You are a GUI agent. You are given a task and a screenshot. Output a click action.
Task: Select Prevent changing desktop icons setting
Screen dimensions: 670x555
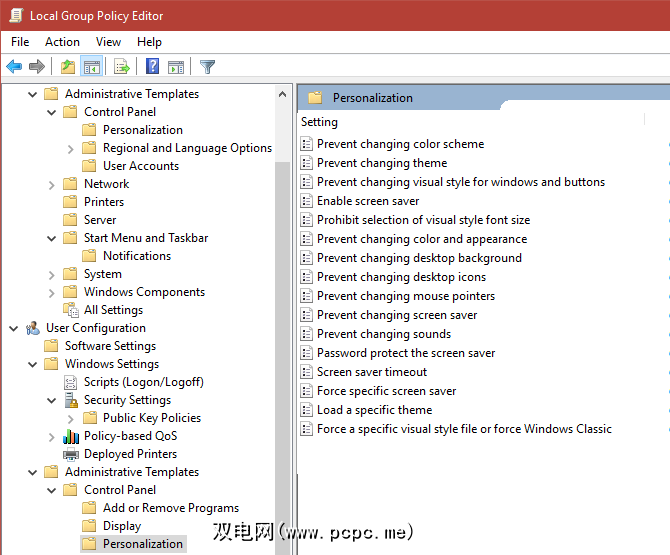[401, 277]
